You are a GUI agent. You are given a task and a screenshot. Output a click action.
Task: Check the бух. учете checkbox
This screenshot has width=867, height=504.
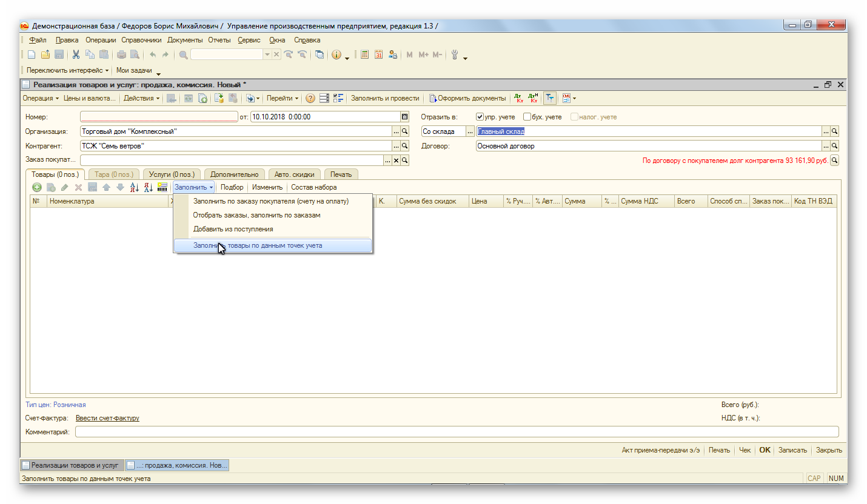(x=527, y=117)
